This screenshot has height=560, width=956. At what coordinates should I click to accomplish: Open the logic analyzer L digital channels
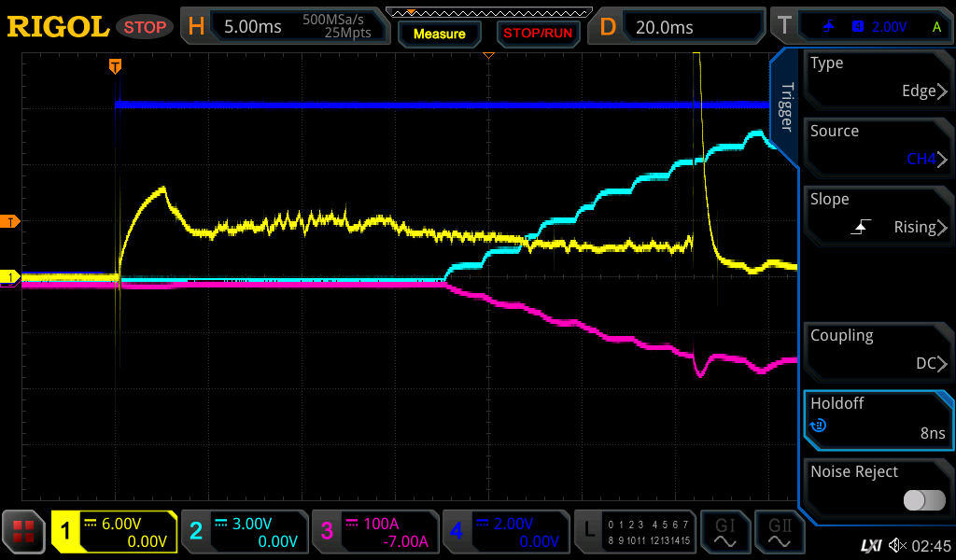(633, 532)
